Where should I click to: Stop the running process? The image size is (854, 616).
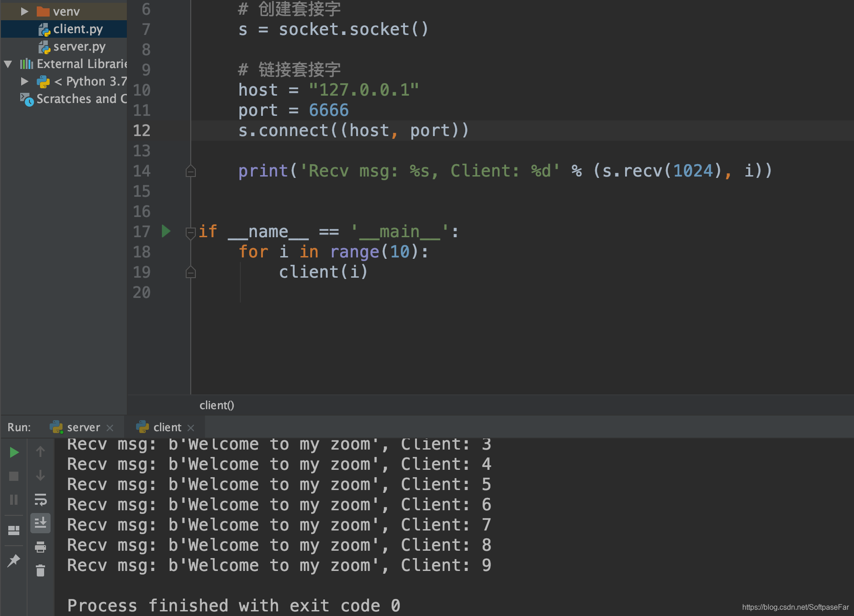pos(14,476)
